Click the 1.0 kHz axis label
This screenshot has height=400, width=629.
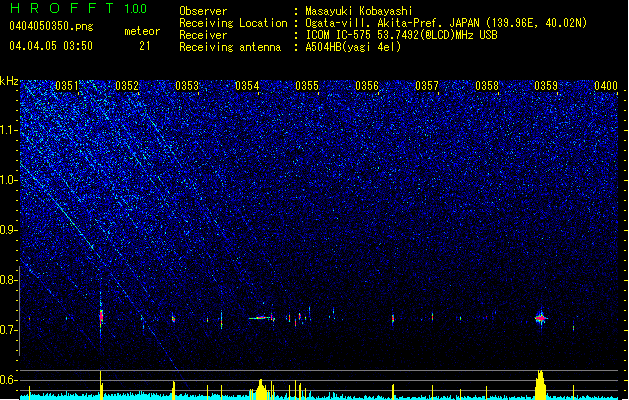(x=9, y=180)
